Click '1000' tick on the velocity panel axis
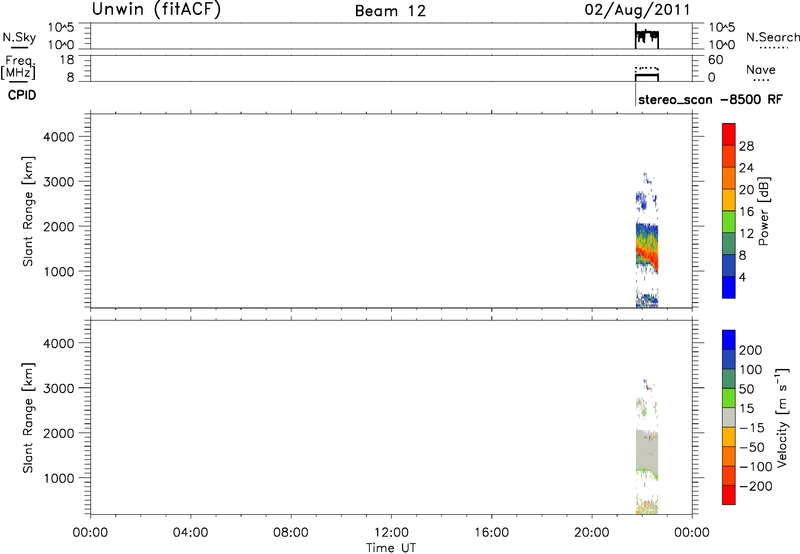The height and width of the screenshot is (554, 800). 59,478
